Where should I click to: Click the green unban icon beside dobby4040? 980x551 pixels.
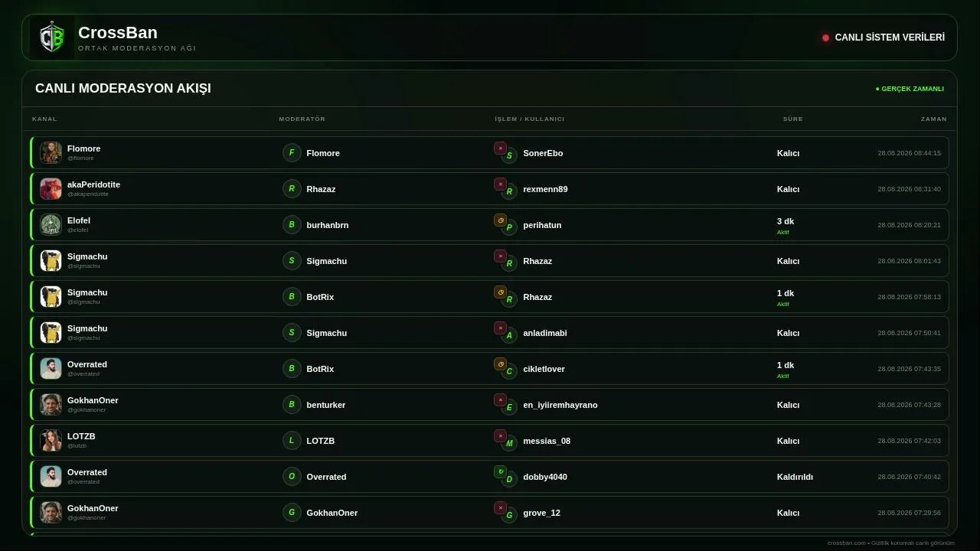coord(500,472)
